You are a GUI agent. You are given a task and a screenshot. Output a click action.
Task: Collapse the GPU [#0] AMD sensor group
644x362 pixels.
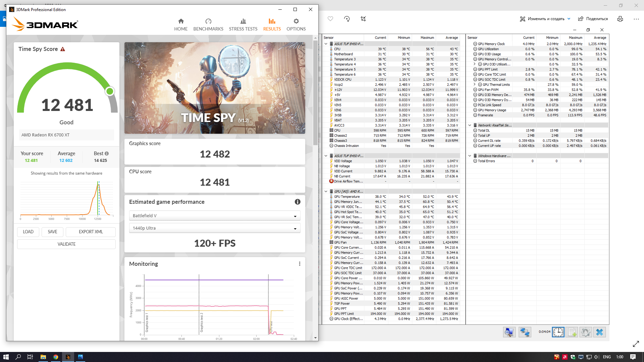[x=326, y=191]
